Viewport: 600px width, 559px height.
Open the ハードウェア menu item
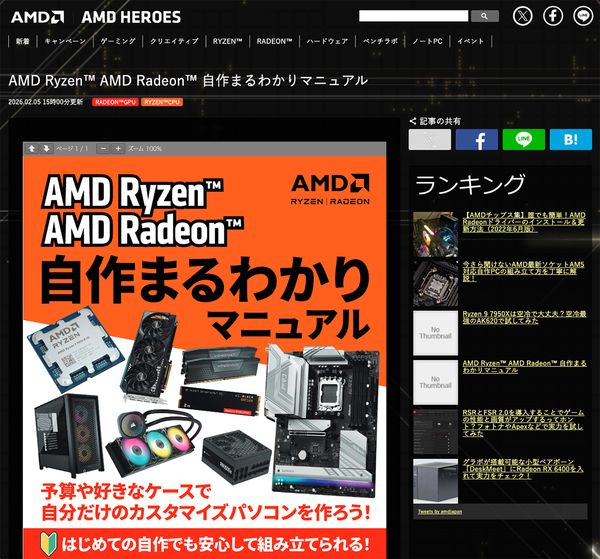pyautogui.click(x=327, y=41)
